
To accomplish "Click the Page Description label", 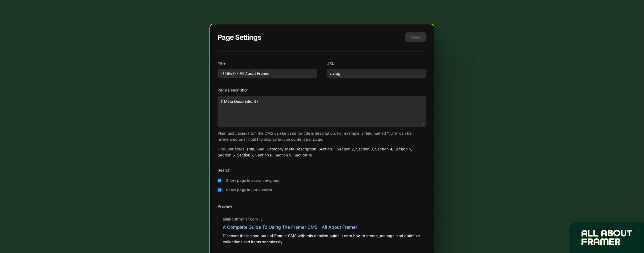I will [233, 90].
